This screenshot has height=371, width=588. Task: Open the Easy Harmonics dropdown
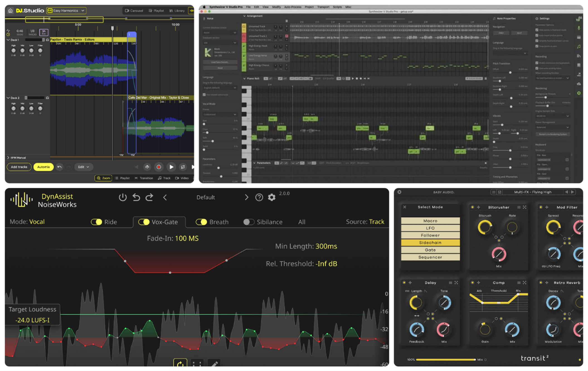(67, 11)
